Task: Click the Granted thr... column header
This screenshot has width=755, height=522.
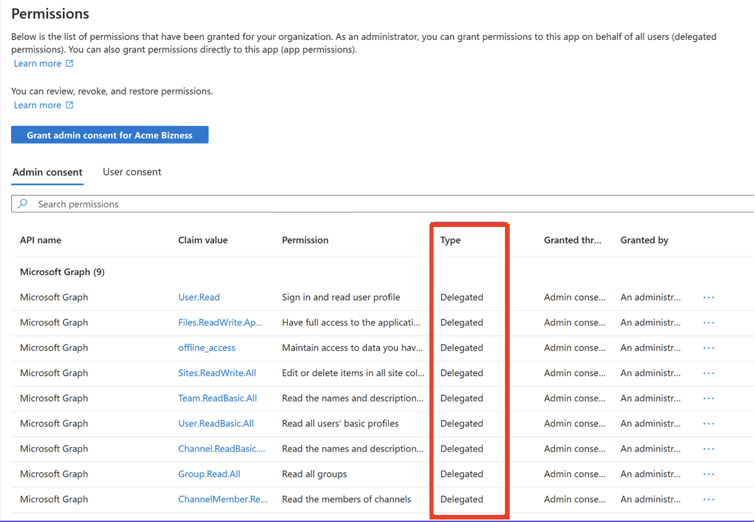Action: (573, 240)
